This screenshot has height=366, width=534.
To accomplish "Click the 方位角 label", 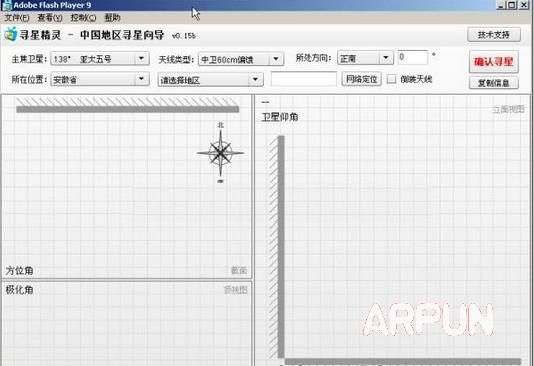I will pyautogui.click(x=19, y=270).
